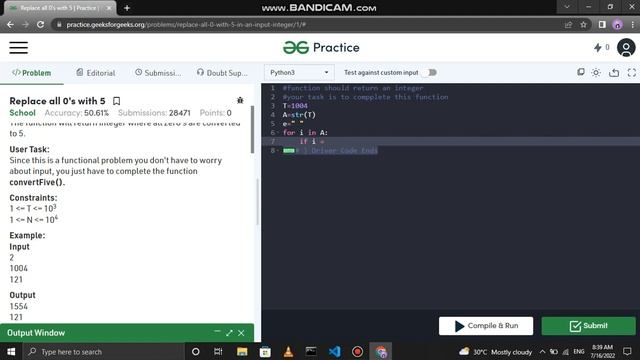Open the Doubt Support tab

point(222,73)
